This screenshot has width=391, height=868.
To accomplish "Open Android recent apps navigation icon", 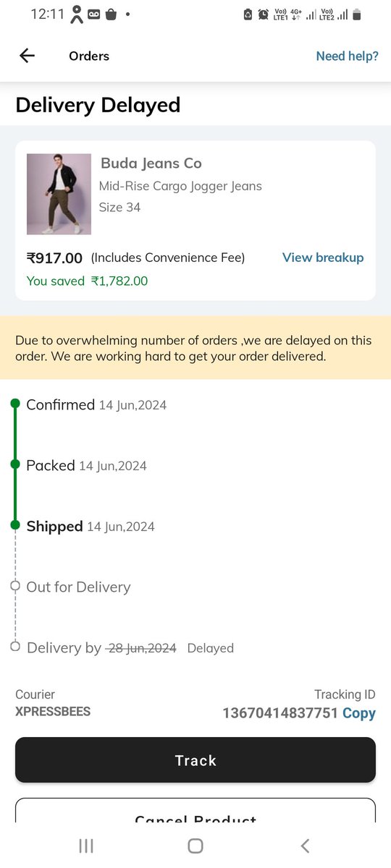I will click(x=86, y=846).
